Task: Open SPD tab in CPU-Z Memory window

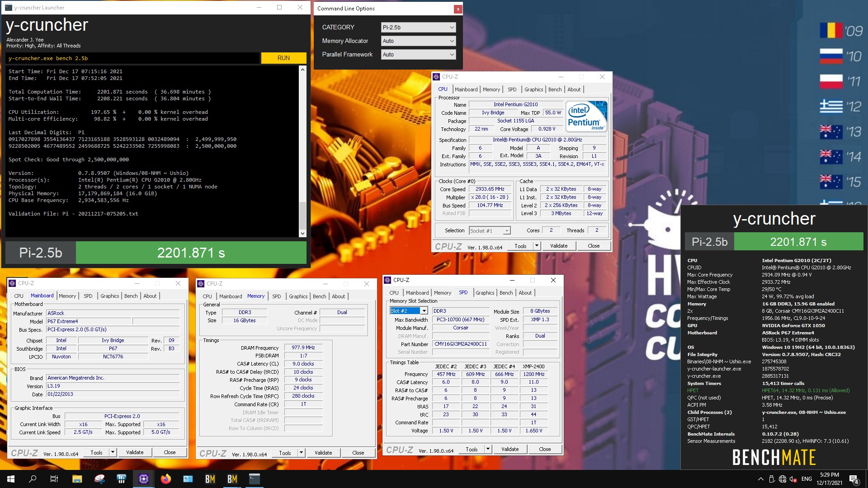Action: tap(276, 296)
